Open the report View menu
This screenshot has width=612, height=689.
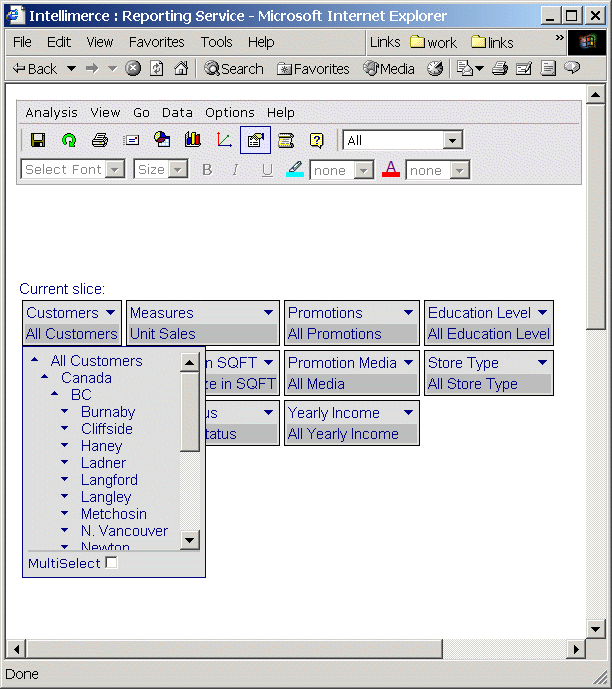(x=105, y=113)
